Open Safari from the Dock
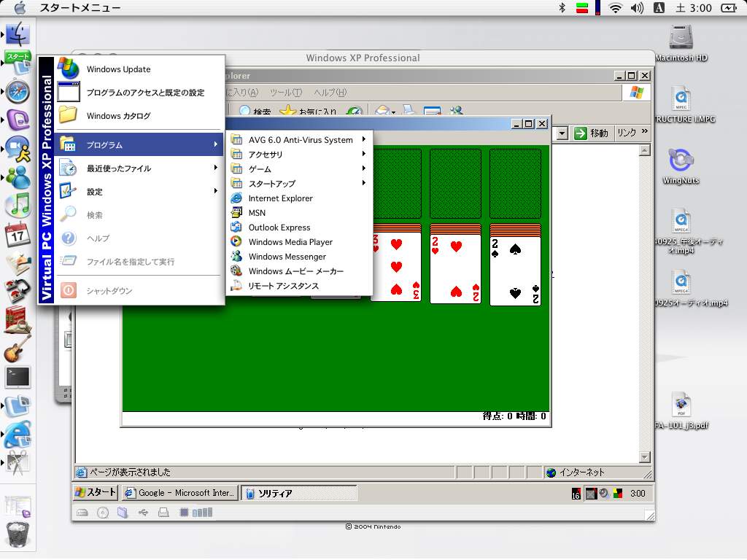The width and height of the screenshot is (747, 560). pos(18,92)
